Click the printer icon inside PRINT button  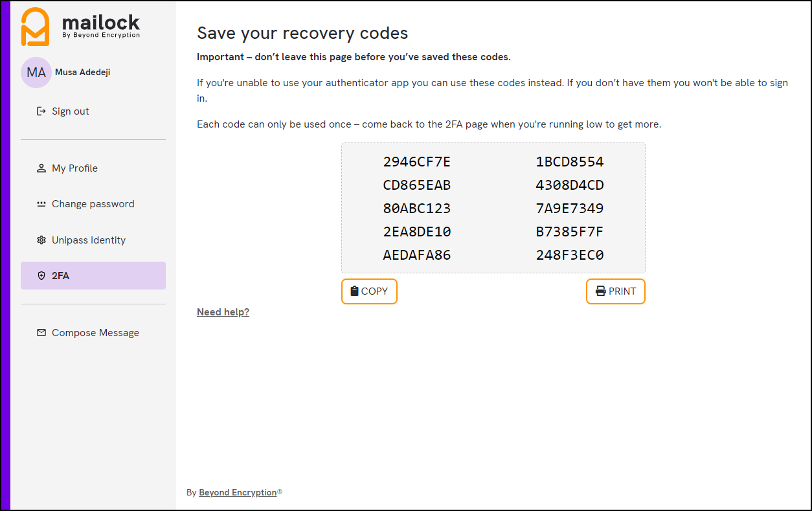[600, 291]
